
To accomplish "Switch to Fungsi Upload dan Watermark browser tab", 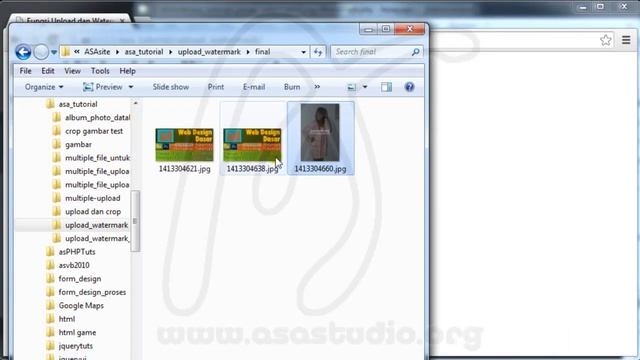I will point(69,20).
